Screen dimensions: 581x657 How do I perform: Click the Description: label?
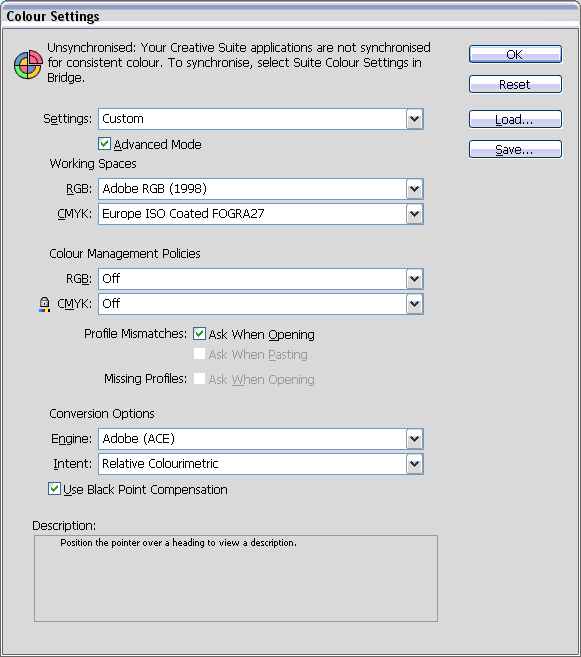[x=64, y=525]
